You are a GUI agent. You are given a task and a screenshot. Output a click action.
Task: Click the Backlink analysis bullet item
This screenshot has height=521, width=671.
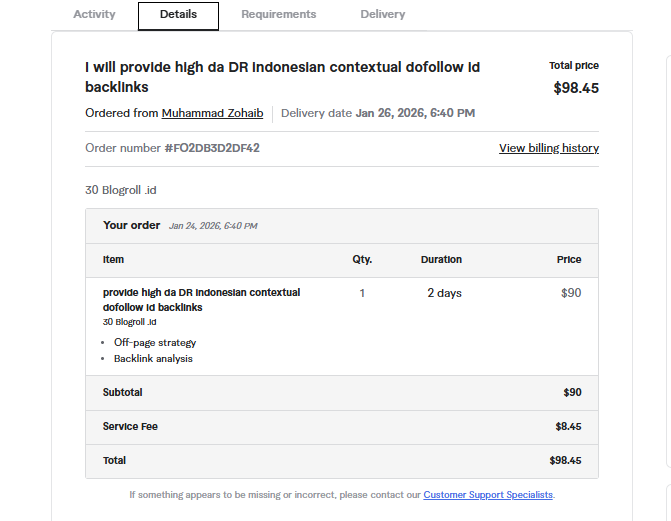[x=153, y=359]
